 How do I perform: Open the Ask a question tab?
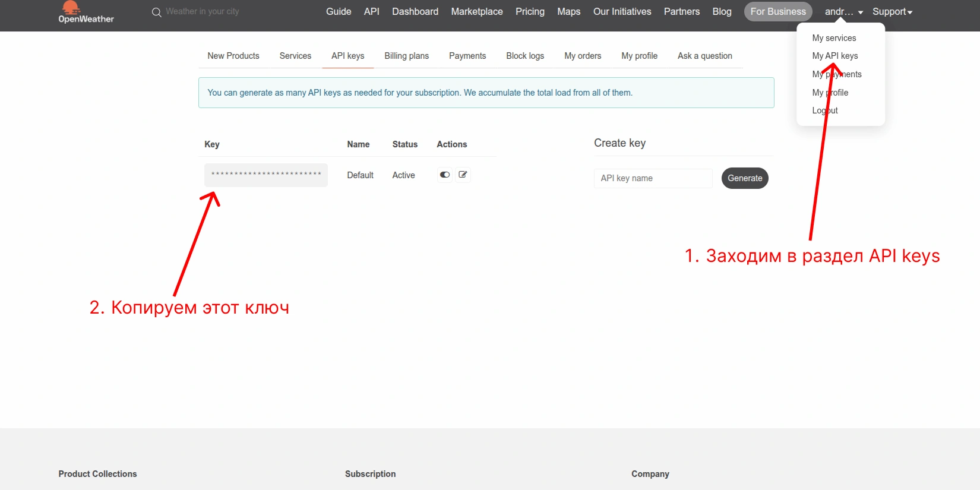[x=704, y=56]
